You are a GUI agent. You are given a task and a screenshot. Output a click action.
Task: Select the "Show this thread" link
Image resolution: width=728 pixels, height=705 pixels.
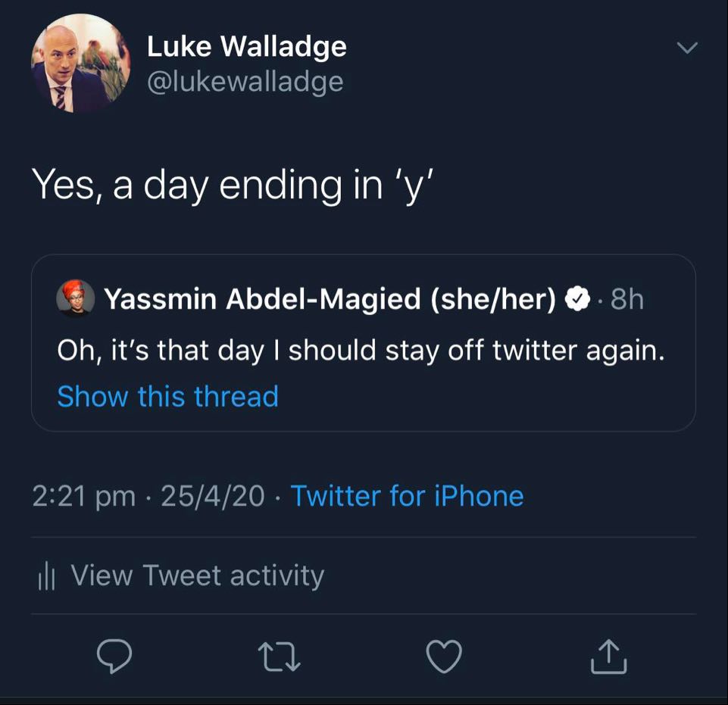pyautogui.click(x=167, y=397)
